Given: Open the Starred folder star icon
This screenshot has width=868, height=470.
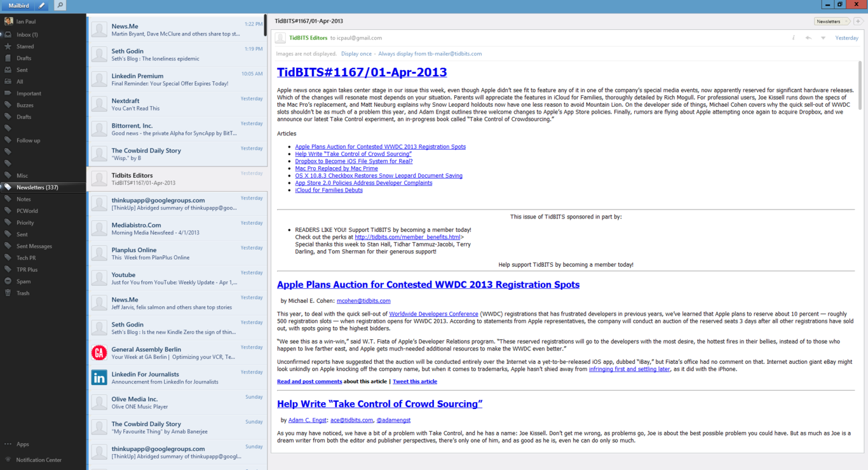Looking at the screenshot, I should [8, 46].
